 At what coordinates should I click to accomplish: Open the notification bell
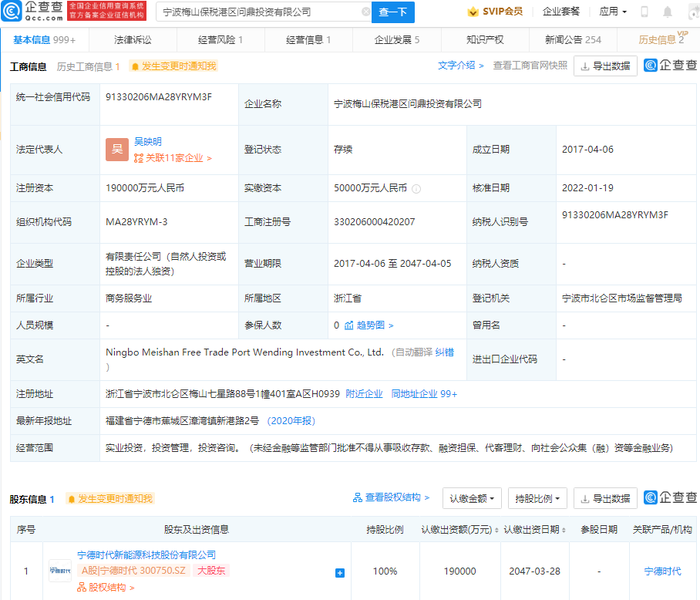668,12
